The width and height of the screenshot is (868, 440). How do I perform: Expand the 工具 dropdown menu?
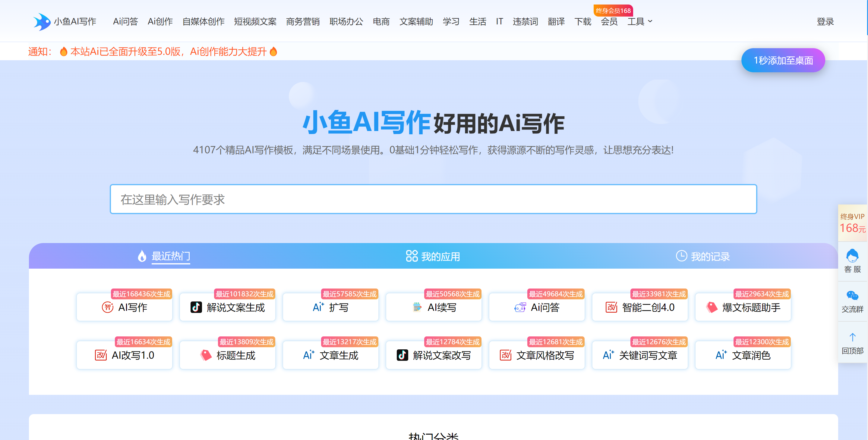(x=640, y=22)
